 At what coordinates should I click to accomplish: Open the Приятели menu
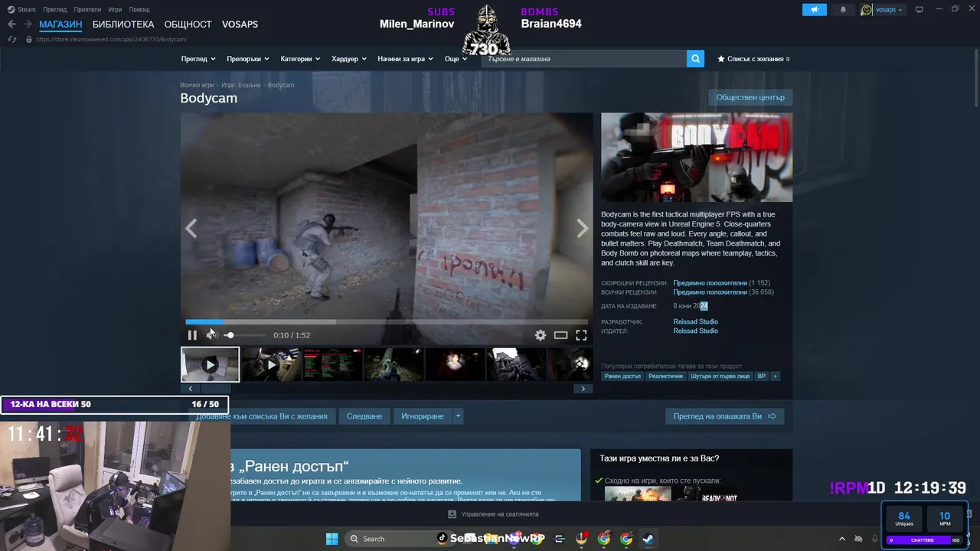87,9
